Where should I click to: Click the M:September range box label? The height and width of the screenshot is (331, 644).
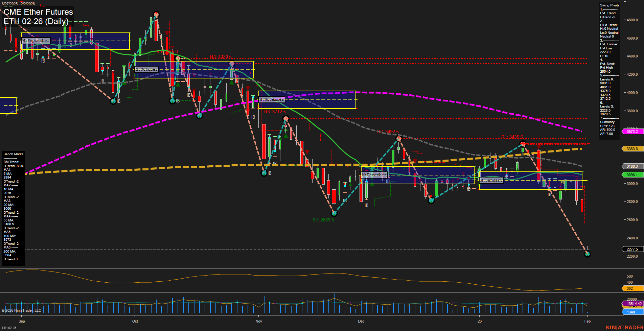click(x=36, y=40)
